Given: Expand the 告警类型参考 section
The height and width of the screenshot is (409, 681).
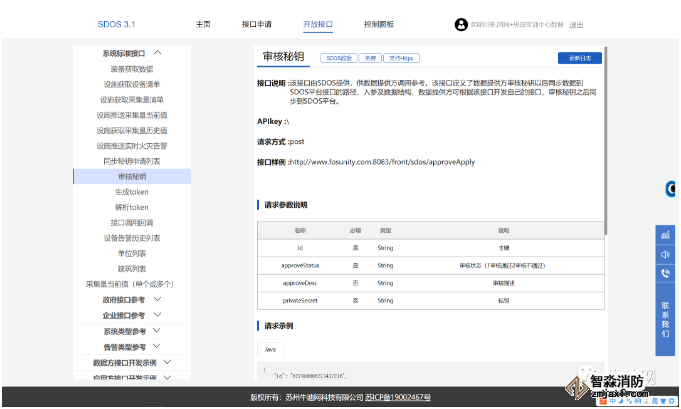Looking at the screenshot, I should (x=157, y=346).
